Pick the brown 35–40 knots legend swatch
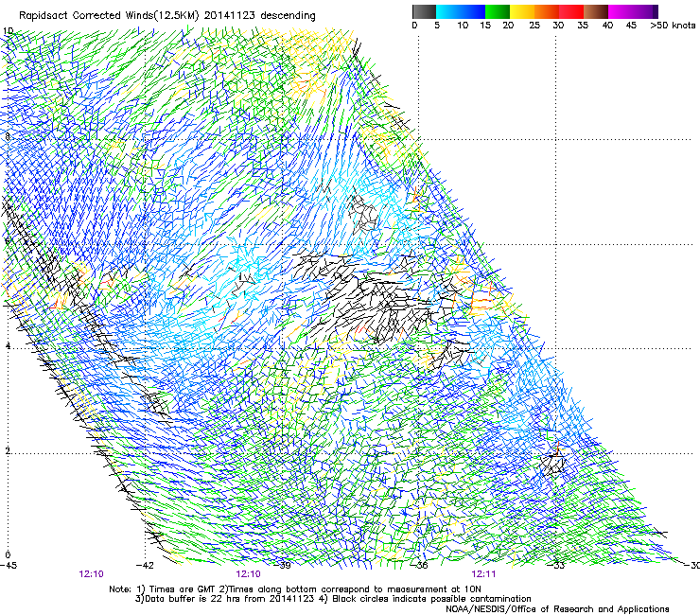The width and height of the screenshot is (700, 615). (596, 11)
